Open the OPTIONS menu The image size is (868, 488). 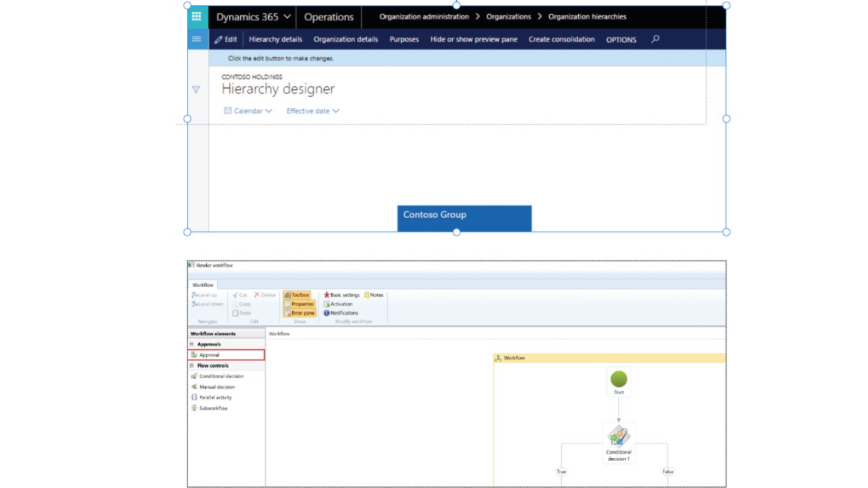(621, 39)
